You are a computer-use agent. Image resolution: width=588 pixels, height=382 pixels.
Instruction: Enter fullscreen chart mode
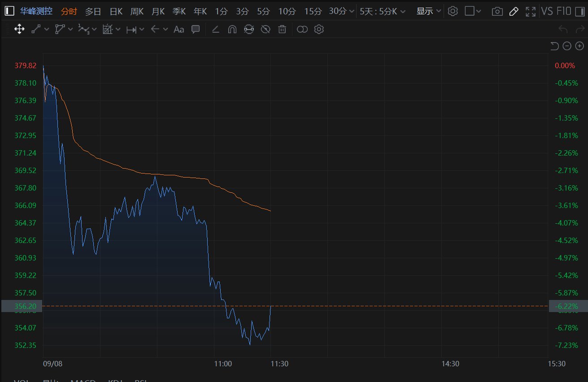[x=530, y=11]
